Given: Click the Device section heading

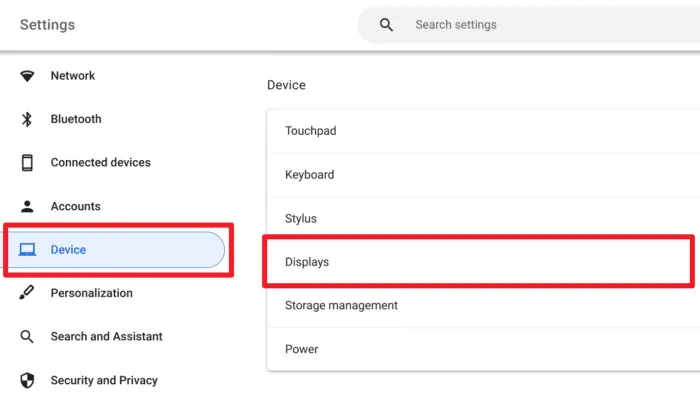Looking at the screenshot, I should pos(286,85).
